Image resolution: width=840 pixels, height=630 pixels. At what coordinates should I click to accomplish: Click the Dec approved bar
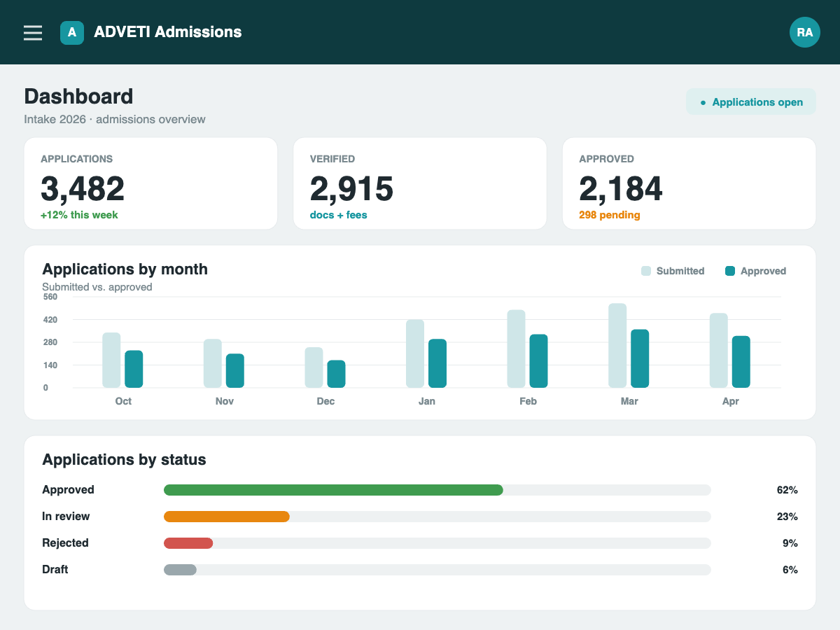(336, 374)
